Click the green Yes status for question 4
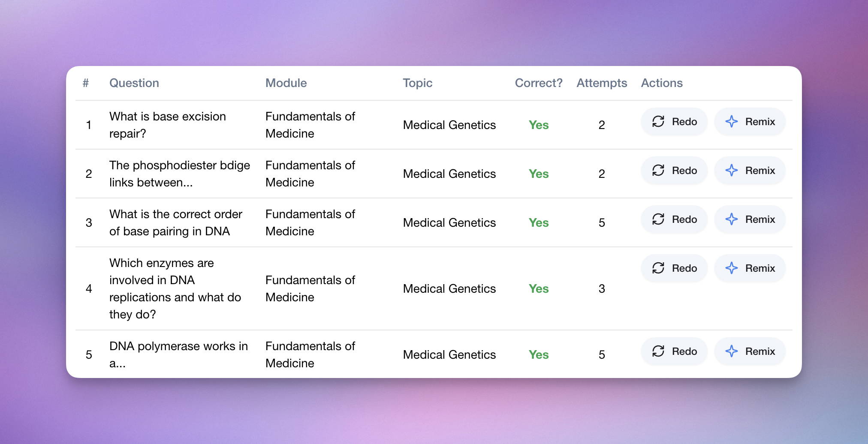The image size is (868, 444). pos(538,288)
